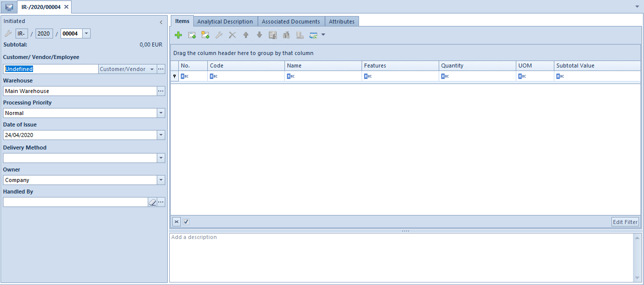The width and height of the screenshot is (644, 285).
Task: Move the item down with the arrow icon
Action: click(x=259, y=35)
